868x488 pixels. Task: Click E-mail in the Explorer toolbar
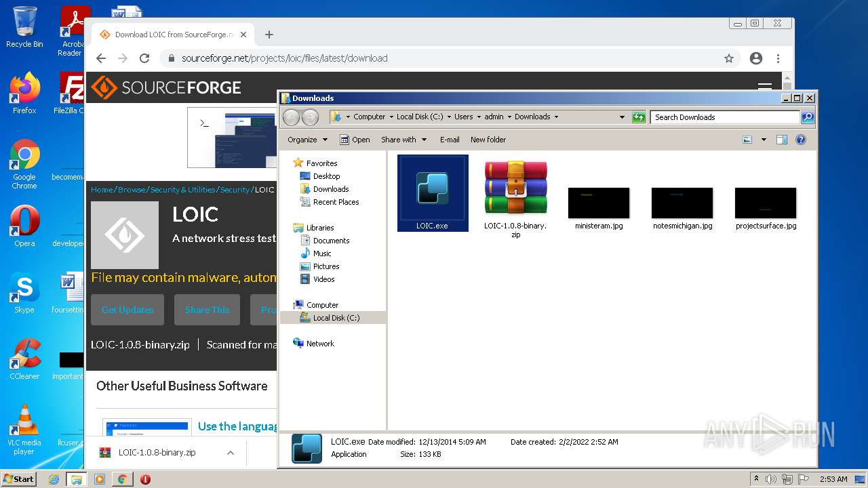(x=450, y=140)
